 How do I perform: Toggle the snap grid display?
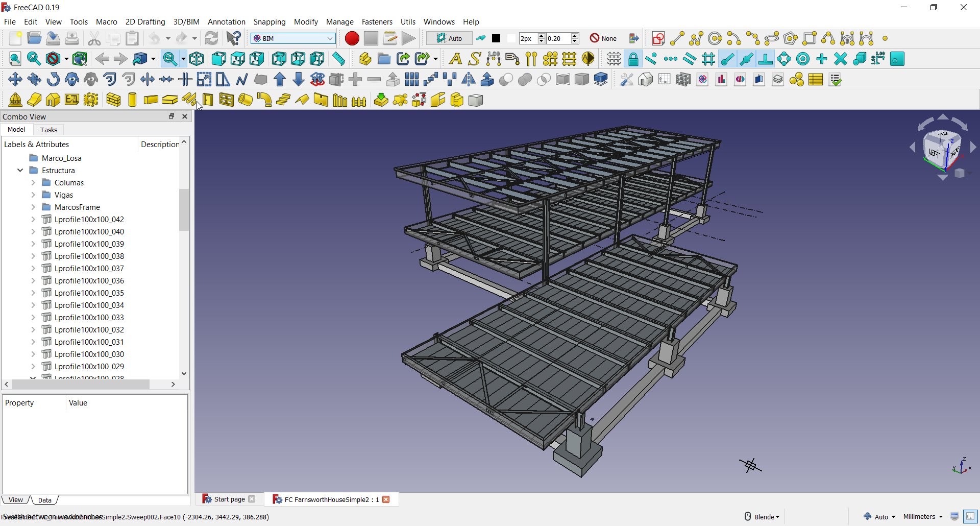pyautogui.click(x=614, y=59)
